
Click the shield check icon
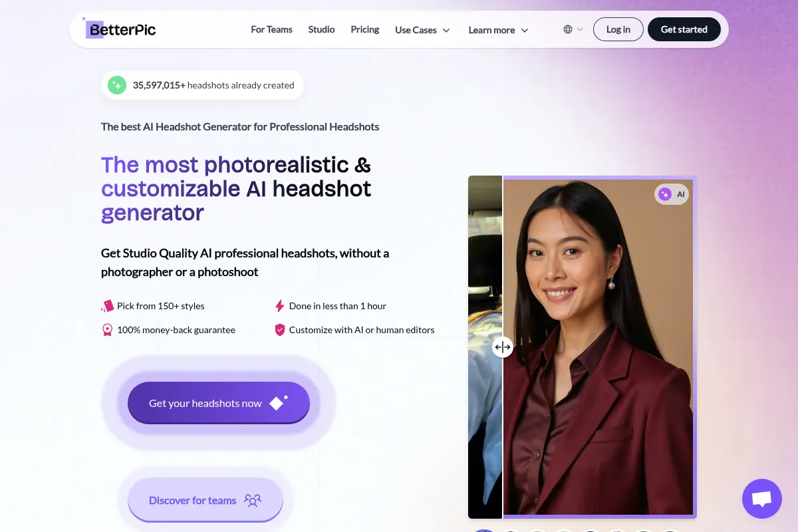(x=280, y=330)
